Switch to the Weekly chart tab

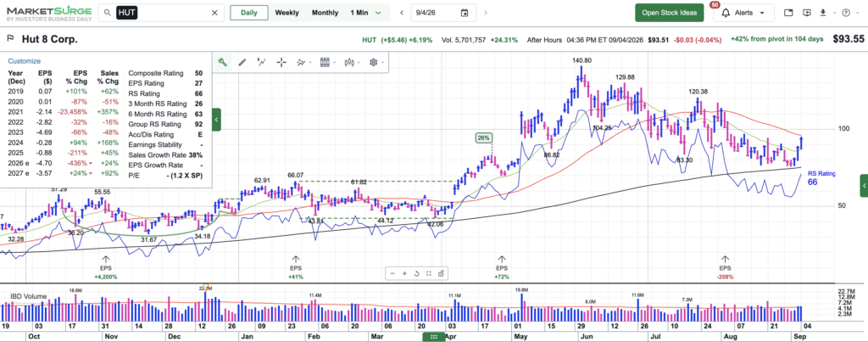287,13
